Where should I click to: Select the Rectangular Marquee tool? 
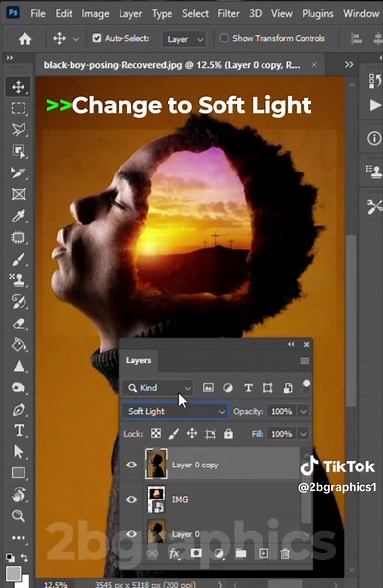pos(18,109)
